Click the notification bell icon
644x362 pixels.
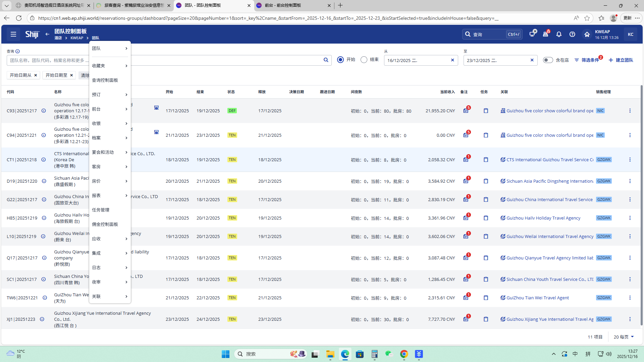559,34
